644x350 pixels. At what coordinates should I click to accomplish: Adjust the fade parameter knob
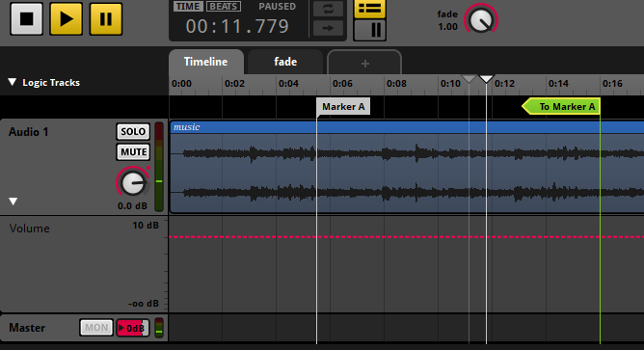click(481, 19)
